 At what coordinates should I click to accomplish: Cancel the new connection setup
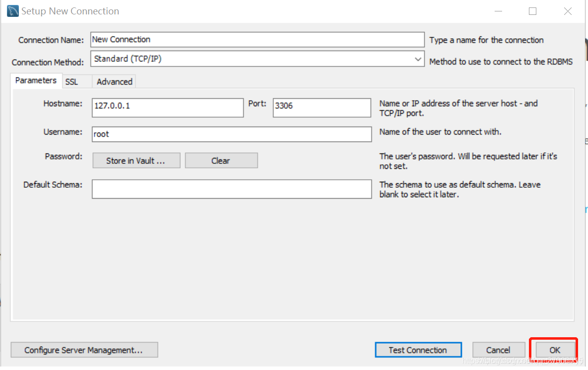click(x=499, y=350)
